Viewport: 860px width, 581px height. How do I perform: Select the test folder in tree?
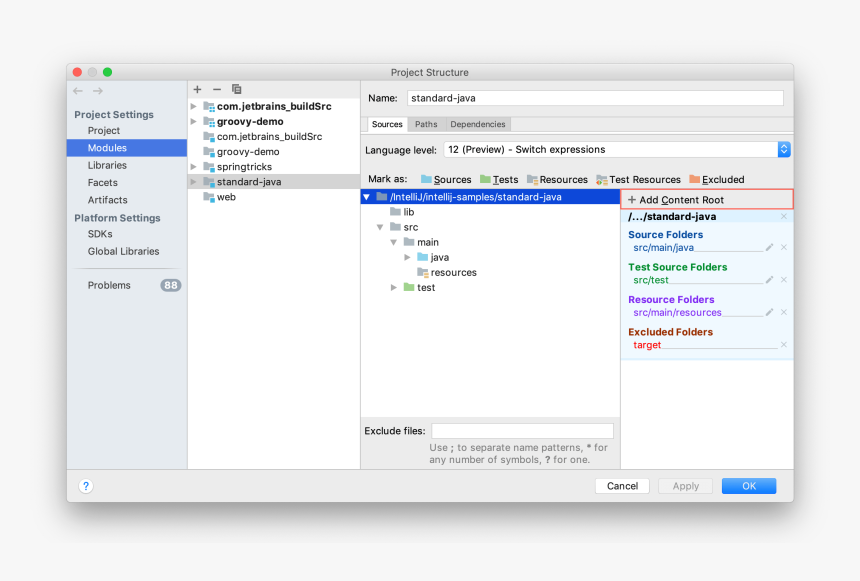420,287
